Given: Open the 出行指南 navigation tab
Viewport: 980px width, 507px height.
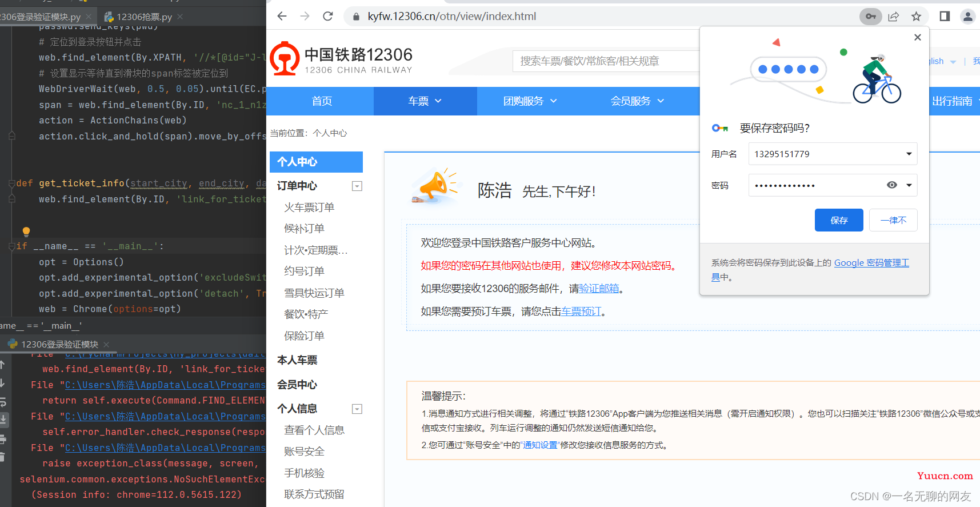Looking at the screenshot, I should (953, 101).
